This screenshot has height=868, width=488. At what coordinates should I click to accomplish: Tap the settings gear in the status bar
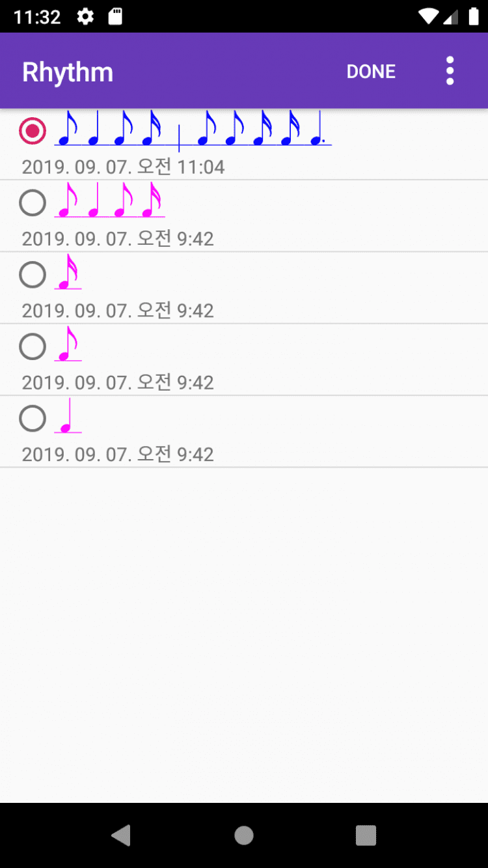pyautogui.click(x=85, y=16)
